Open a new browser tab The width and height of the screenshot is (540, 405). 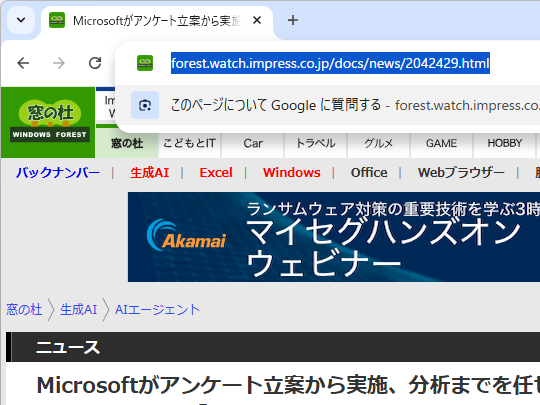pyautogui.click(x=293, y=20)
